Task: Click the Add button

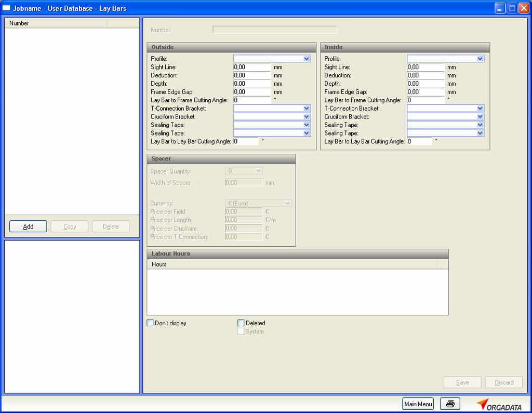Action: [28, 227]
